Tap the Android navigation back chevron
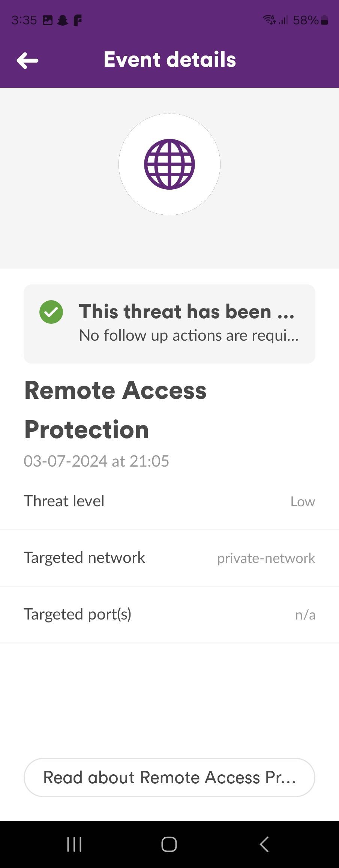Image resolution: width=339 pixels, height=868 pixels. point(264,844)
